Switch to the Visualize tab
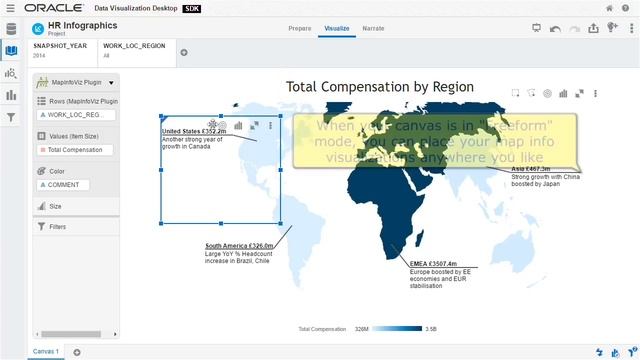The height and width of the screenshot is (360, 640). pos(337,29)
